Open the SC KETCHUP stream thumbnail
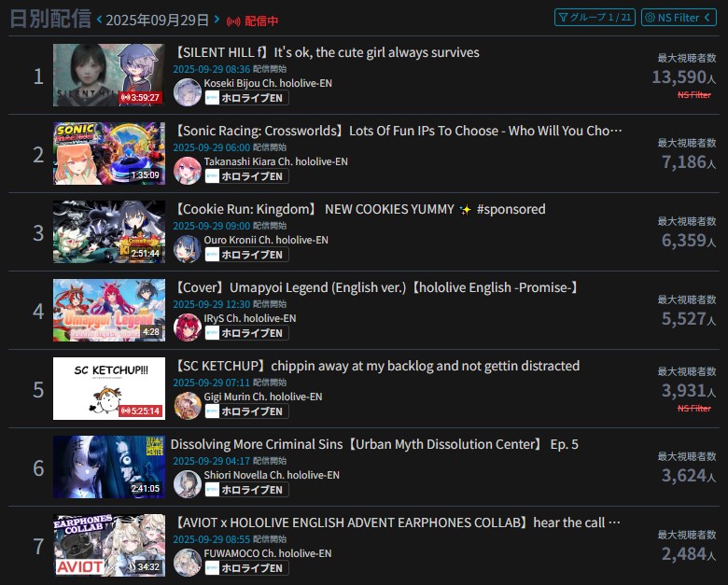 point(109,389)
